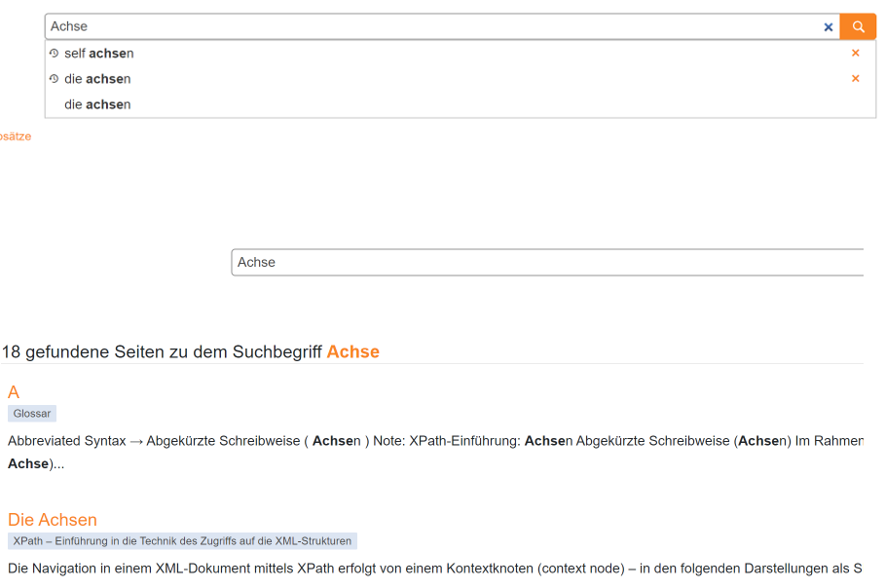Screen dimensions: 885x588
Task: Click the XPath-Einführung category label
Action: click(x=181, y=540)
